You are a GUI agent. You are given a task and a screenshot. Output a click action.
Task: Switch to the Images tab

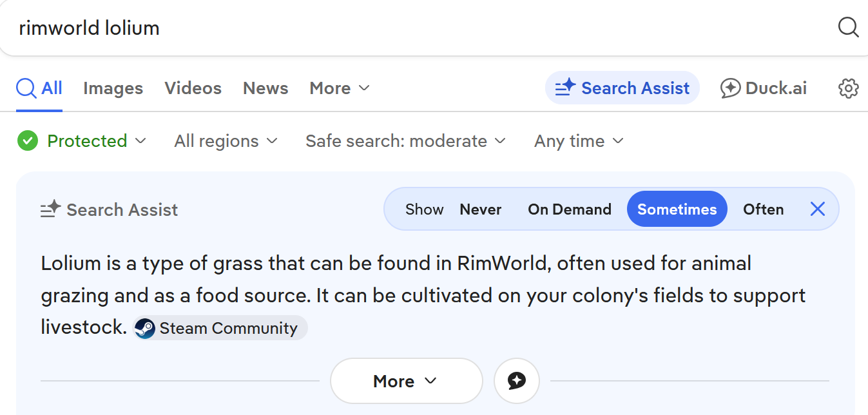click(x=113, y=88)
